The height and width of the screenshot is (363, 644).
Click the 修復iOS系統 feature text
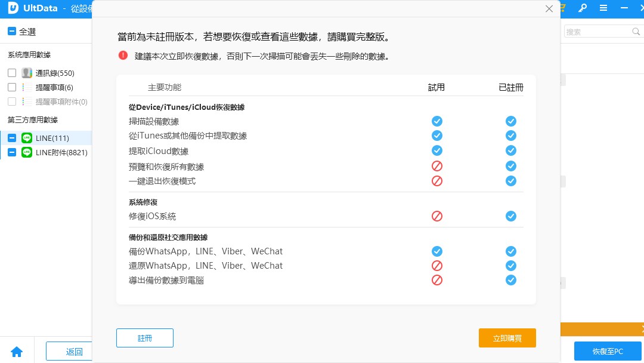pyautogui.click(x=153, y=216)
